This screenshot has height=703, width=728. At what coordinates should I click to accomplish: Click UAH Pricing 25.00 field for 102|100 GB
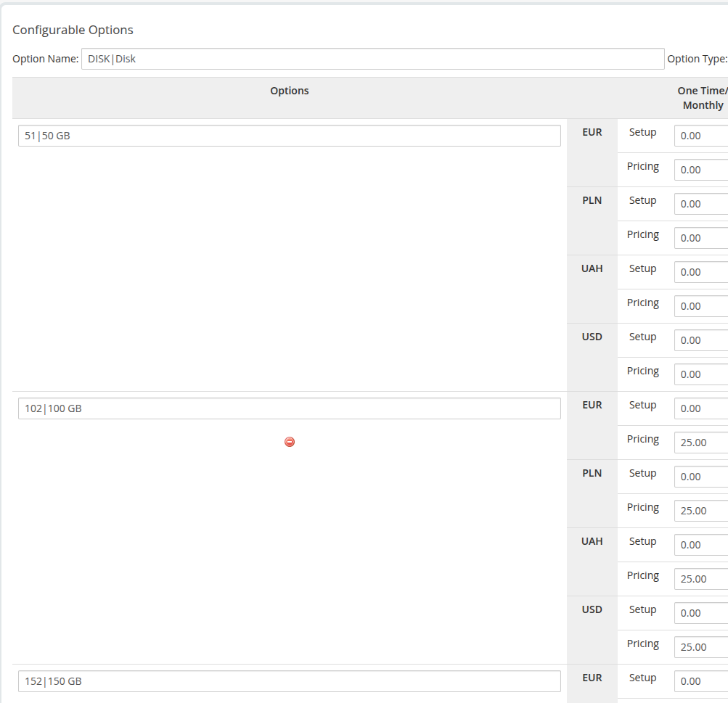tap(701, 579)
